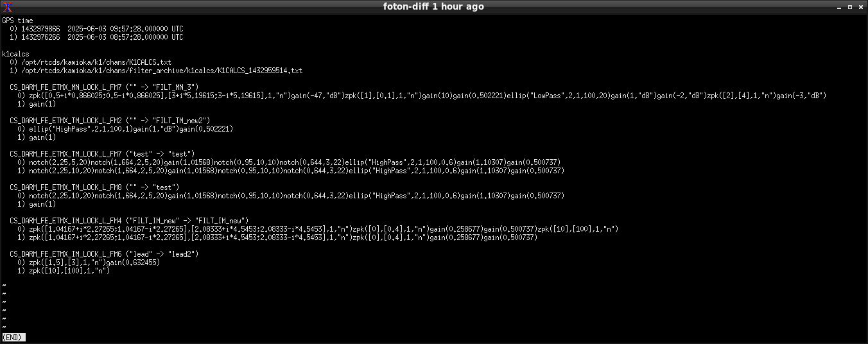Viewport: 868px width, 344px height.
Task: Click the ETMX_TM_LOCK_L_FM2 filter header
Action: click(x=110, y=121)
